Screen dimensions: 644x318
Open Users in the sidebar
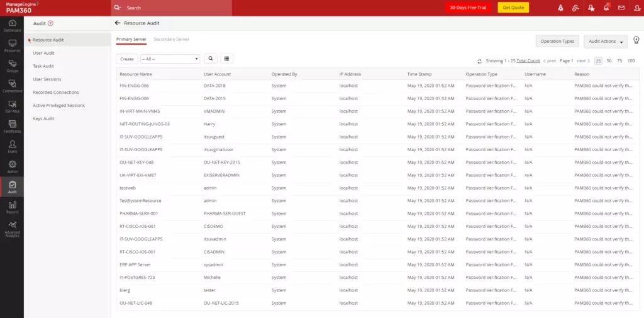[12, 146]
